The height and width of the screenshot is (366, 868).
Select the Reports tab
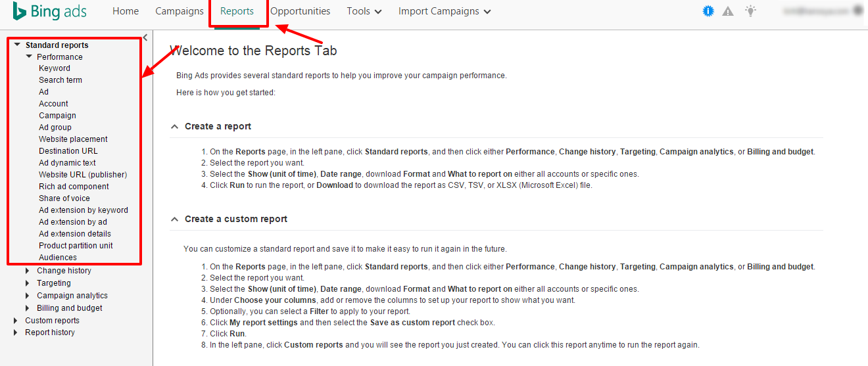pyautogui.click(x=237, y=11)
